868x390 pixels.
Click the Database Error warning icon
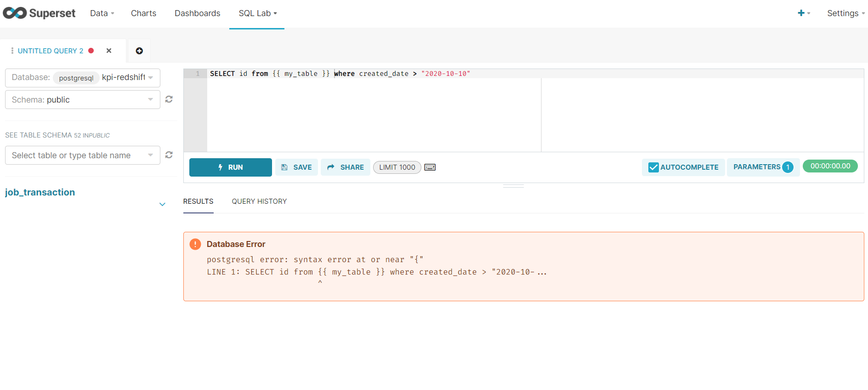tap(195, 244)
